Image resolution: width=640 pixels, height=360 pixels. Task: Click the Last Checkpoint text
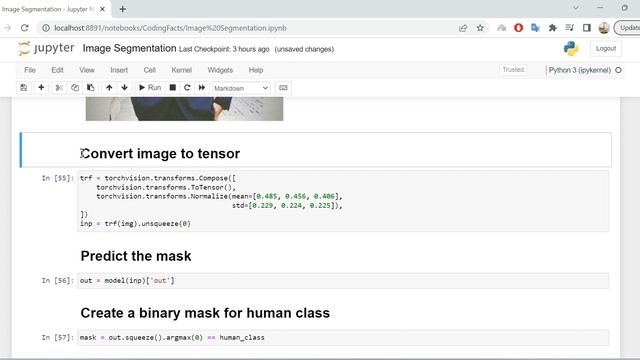coord(224,49)
